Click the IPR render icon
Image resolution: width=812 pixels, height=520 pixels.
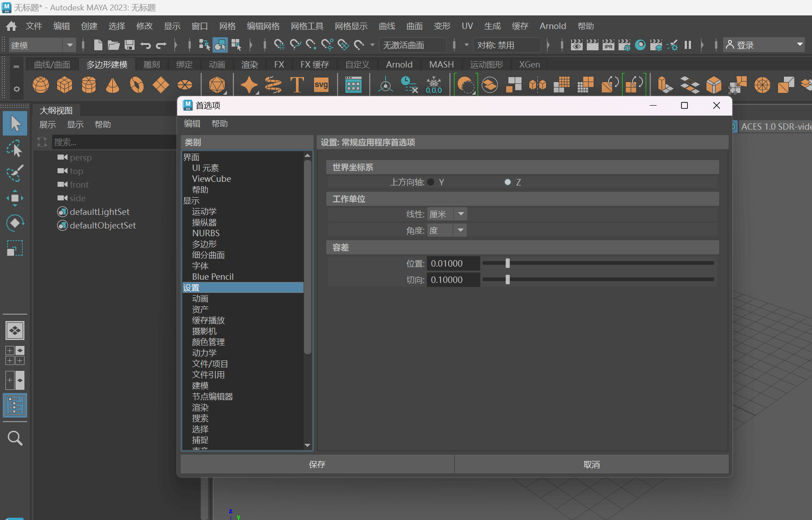(609, 45)
